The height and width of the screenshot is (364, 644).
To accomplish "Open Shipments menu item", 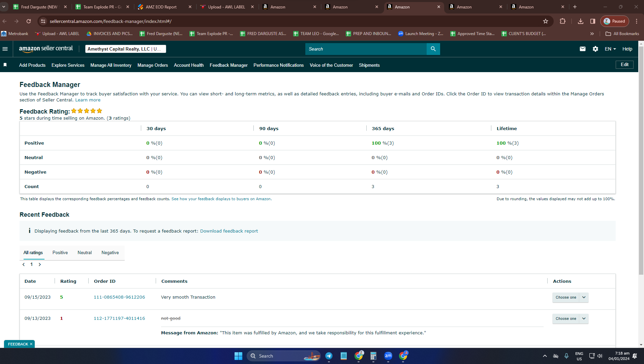I will click(x=369, y=65).
